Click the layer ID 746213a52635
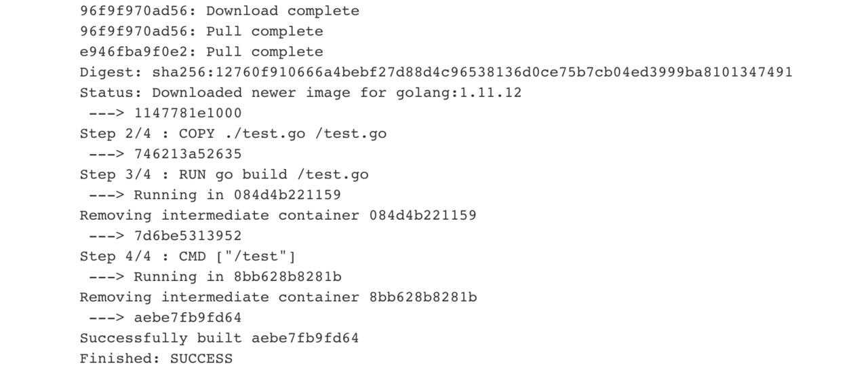 [188, 154]
